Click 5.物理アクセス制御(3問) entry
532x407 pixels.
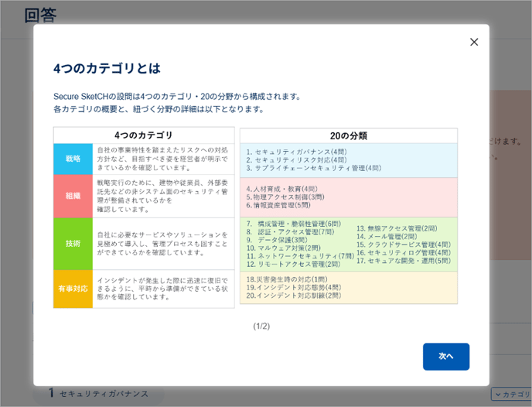coord(285,197)
